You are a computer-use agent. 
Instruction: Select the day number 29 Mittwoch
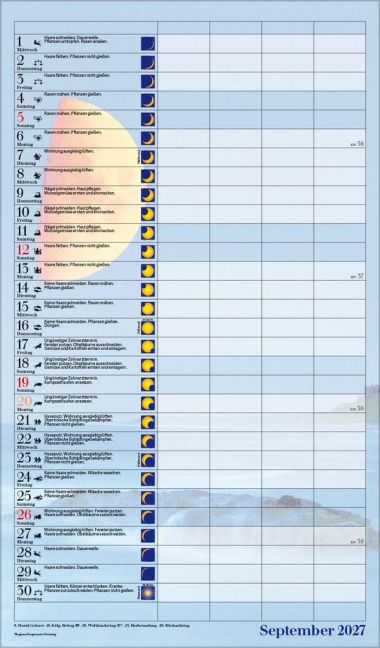click(x=24, y=572)
